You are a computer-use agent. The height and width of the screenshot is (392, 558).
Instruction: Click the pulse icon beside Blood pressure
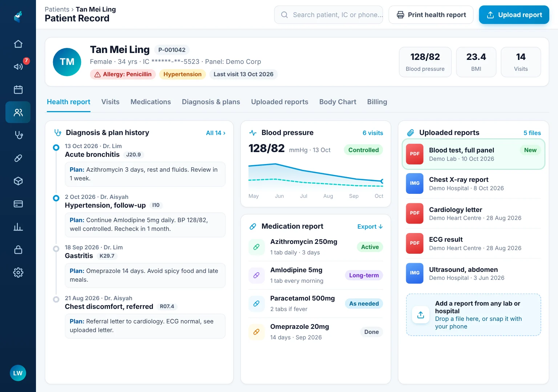coord(253,133)
